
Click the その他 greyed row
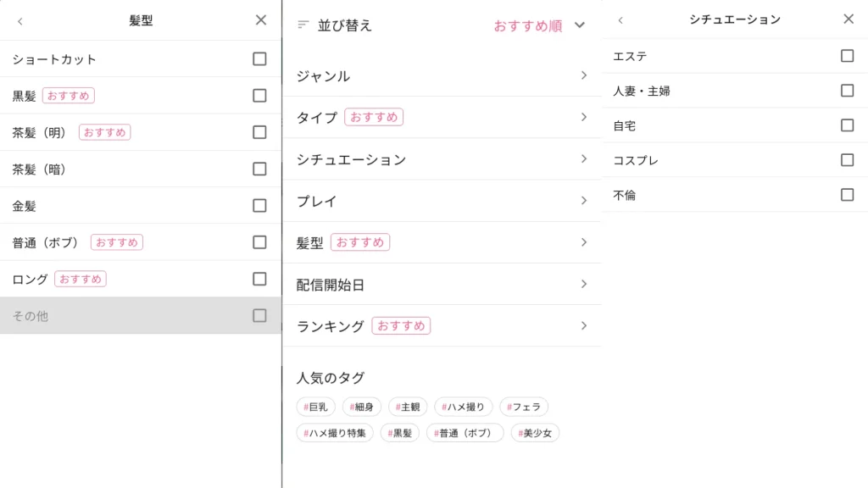point(140,315)
